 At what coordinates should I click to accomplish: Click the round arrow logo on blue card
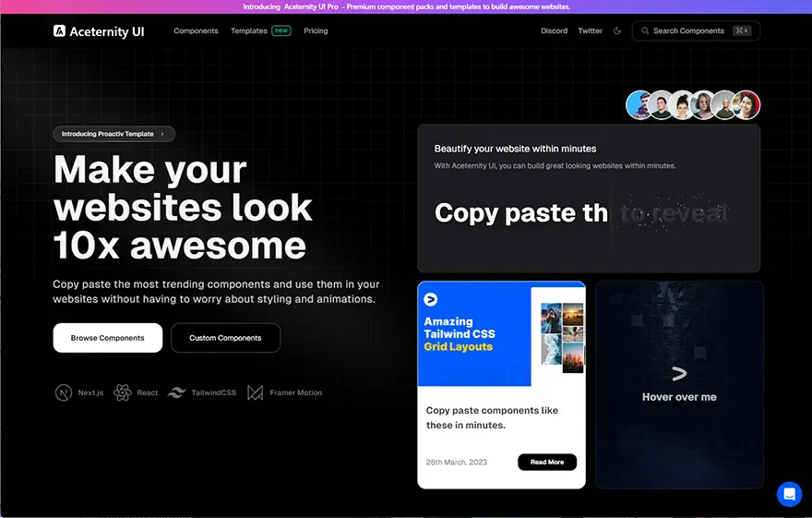coord(430,299)
